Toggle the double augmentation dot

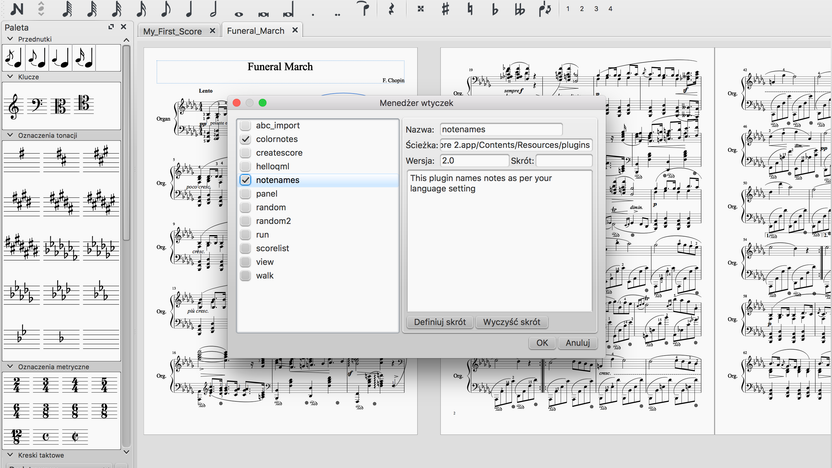tap(337, 15)
